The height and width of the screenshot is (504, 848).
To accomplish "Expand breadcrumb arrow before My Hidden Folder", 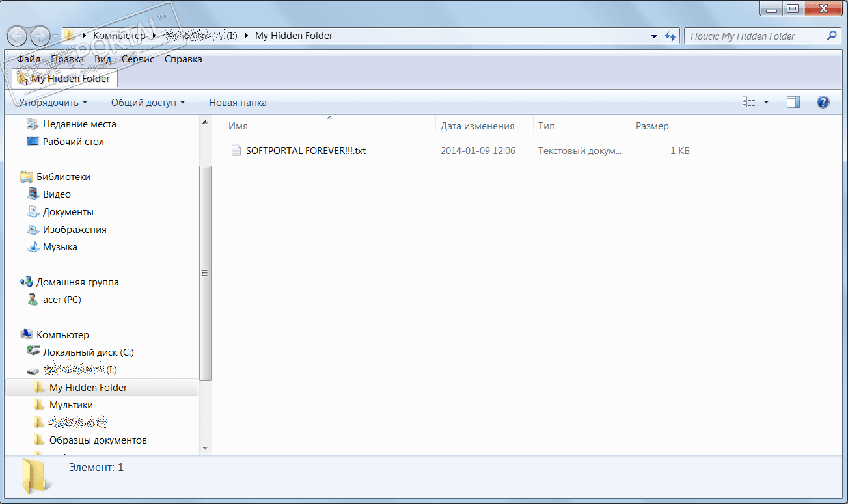I will point(247,36).
